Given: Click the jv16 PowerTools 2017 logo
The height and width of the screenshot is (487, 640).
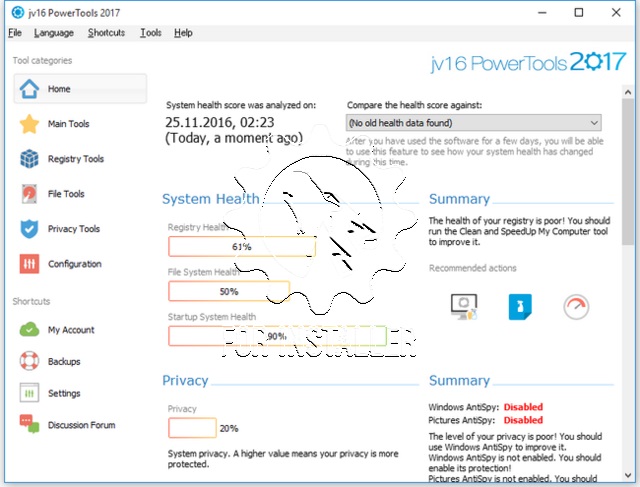Looking at the screenshot, I should tap(528, 62).
